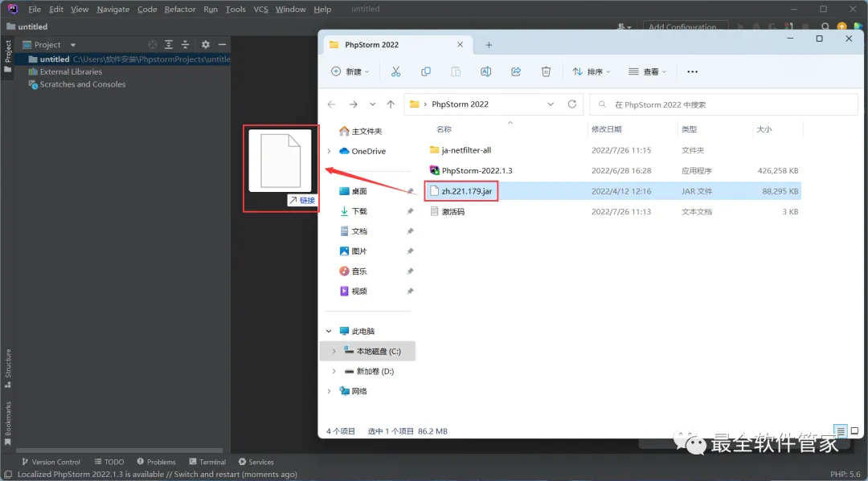868x481 pixels.
Task: Open the Problems tool window
Action: [156, 462]
